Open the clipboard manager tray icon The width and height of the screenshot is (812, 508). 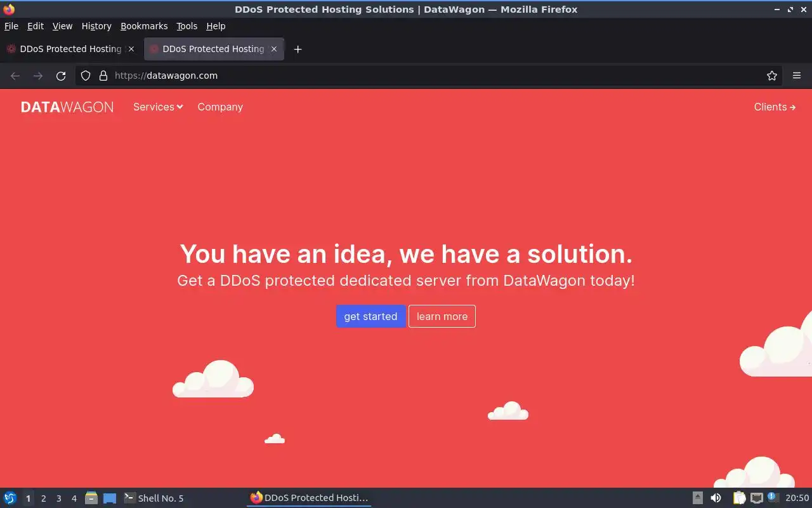point(739,498)
